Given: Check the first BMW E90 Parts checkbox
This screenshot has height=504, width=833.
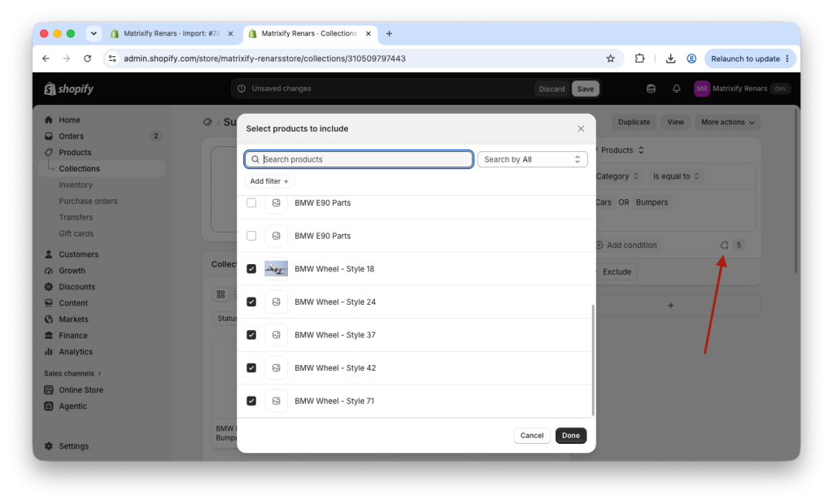Looking at the screenshot, I should click(x=251, y=203).
